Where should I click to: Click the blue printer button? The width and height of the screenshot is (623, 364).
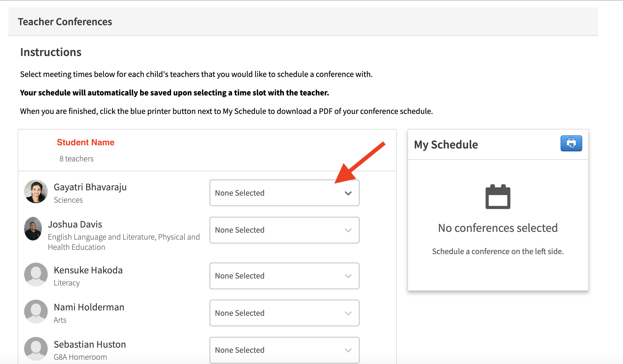pos(571,143)
